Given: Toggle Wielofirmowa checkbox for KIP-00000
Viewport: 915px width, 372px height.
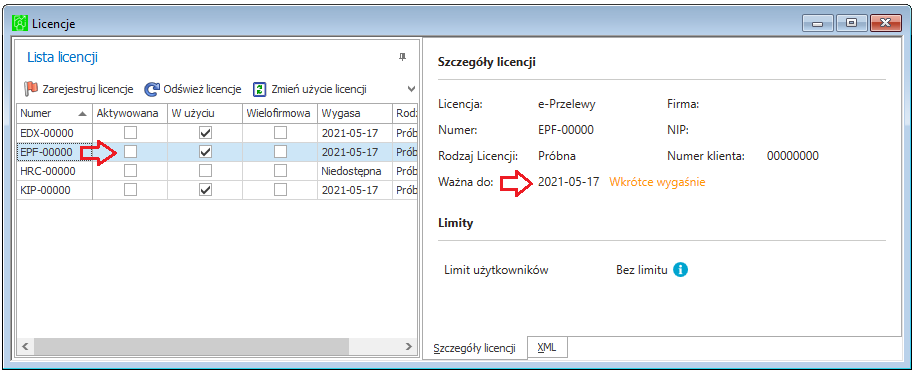Looking at the screenshot, I should (x=281, y=190).
